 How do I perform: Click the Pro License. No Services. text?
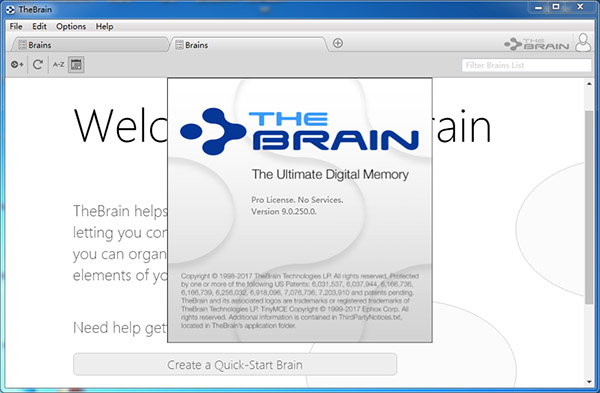[x=297, y=200]
